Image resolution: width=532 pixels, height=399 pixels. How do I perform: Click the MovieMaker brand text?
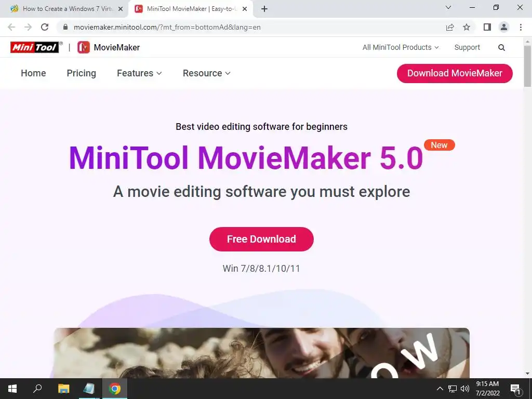tap(117, 47)
